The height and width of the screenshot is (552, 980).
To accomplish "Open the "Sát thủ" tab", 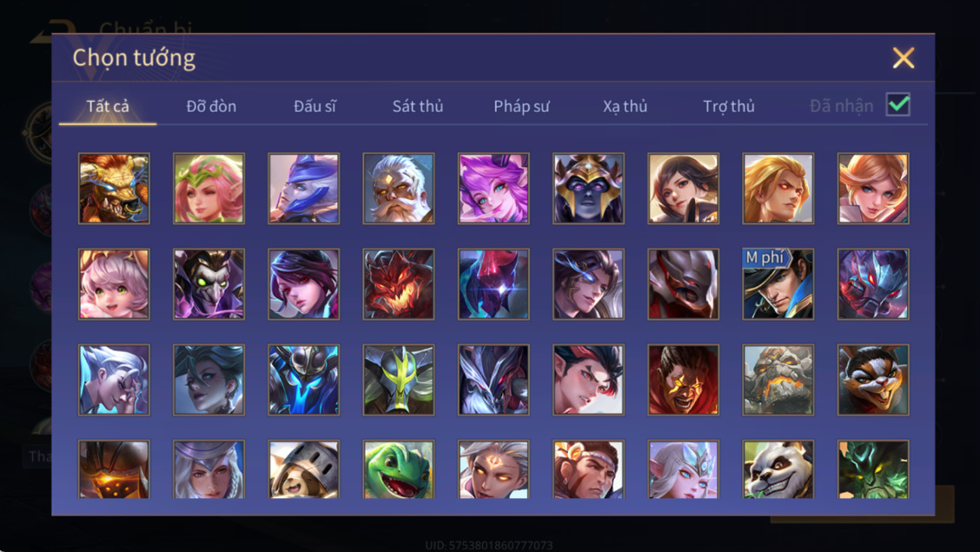I will pos(418,106).
